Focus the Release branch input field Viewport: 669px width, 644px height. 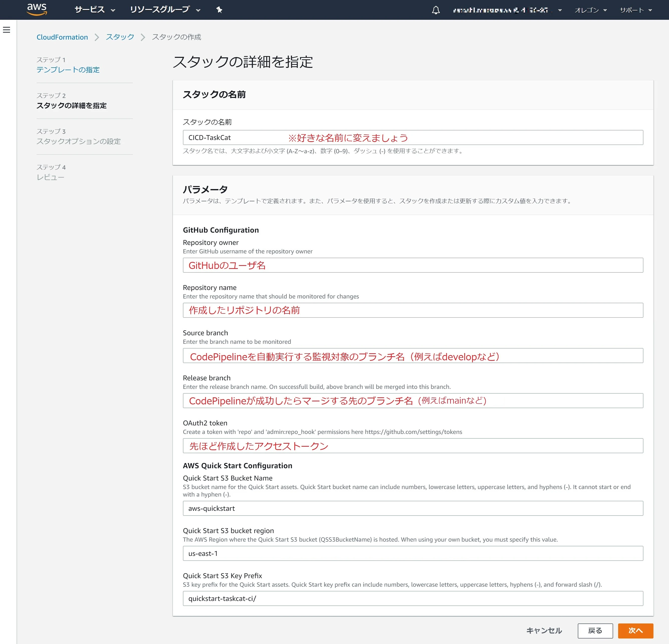pos(413,400)
